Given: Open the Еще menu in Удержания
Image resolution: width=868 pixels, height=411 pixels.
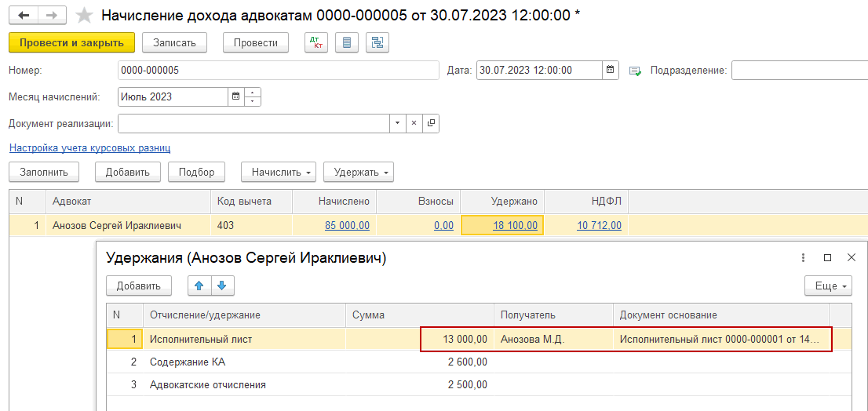Looking at the screenshot, I should point(828,286).
